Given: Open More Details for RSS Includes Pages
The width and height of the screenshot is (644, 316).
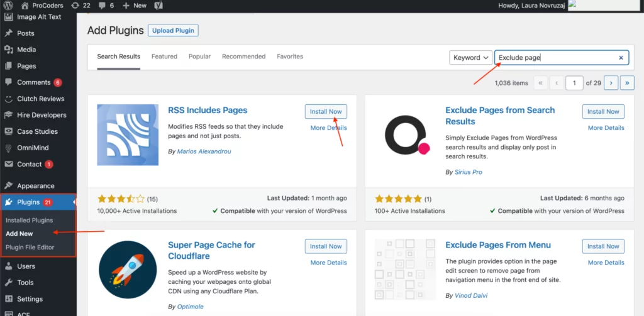Looking at the screenshot, I should click(328, 128).
